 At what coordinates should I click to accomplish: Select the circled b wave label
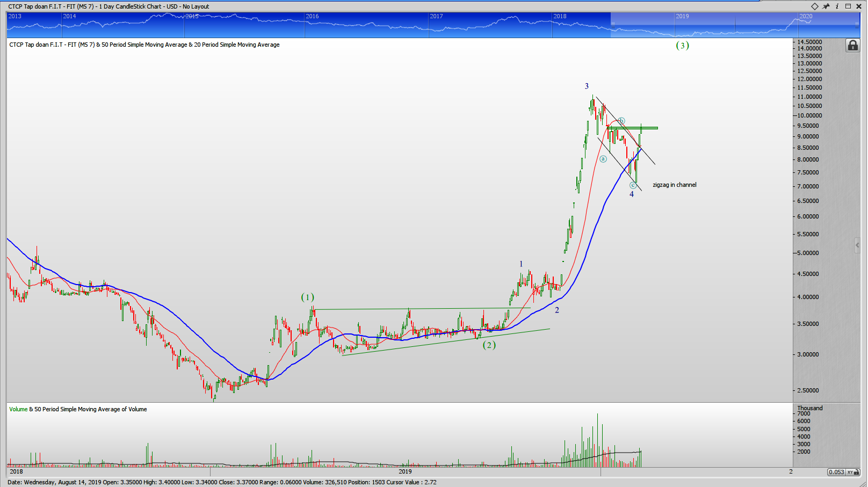click(621, 121)
